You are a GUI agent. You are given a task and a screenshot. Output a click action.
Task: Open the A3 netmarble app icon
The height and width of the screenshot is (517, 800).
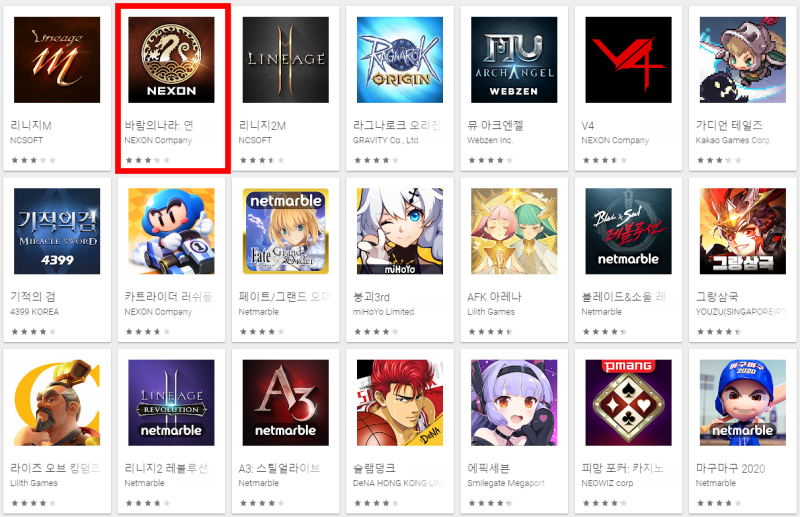pos(286,403)
